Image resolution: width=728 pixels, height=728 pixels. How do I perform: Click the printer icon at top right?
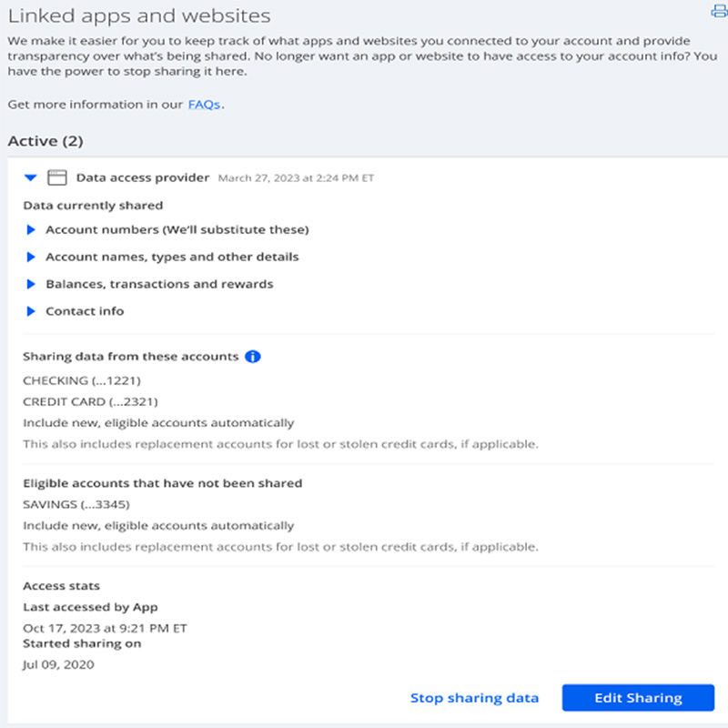[x=720, y=11]
